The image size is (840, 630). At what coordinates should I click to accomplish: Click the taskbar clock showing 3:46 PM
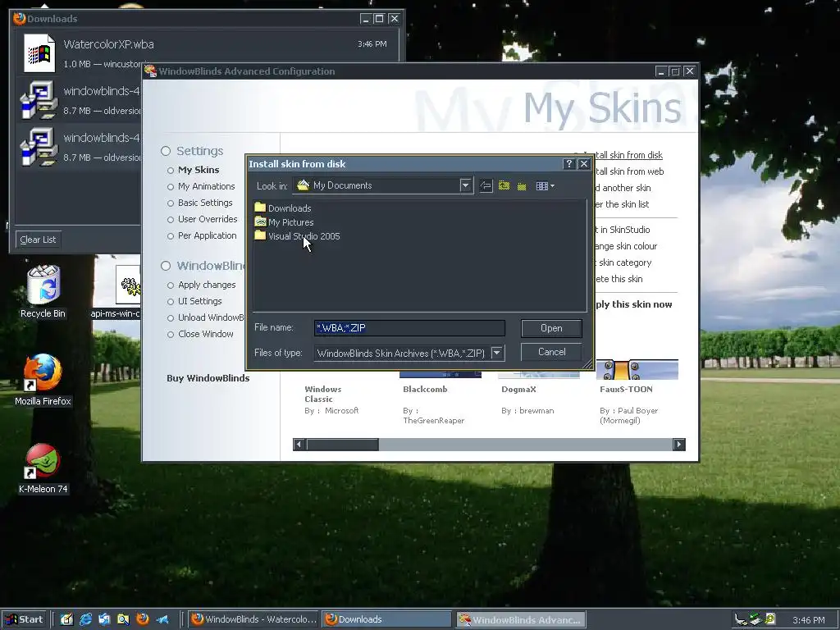point(808,620)
